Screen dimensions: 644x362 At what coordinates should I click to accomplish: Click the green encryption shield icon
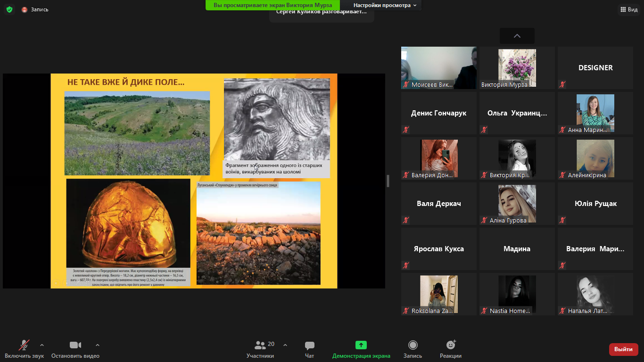[9, 9]
